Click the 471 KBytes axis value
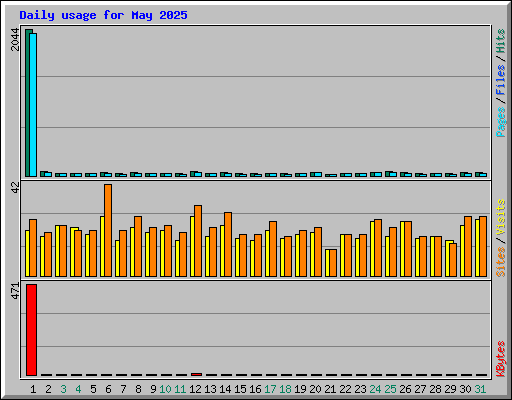 pos(15,291)
